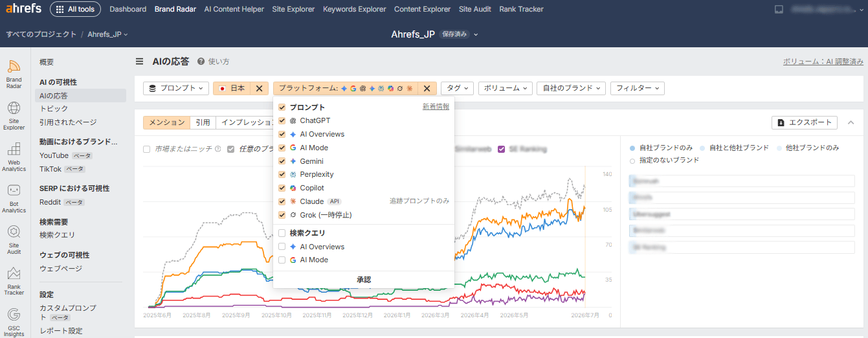Open AI Content Helper in navigation
The height and width of the screenshot is (338, 868).
(x=234, y=9)
